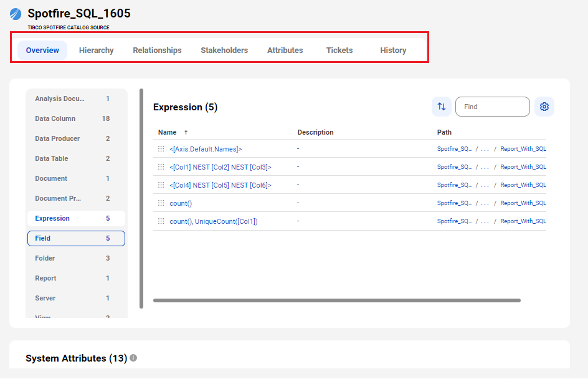
Task: Click Spotfire_SQ... path link in count(), UniqueCount row
Action: (455, 221)
